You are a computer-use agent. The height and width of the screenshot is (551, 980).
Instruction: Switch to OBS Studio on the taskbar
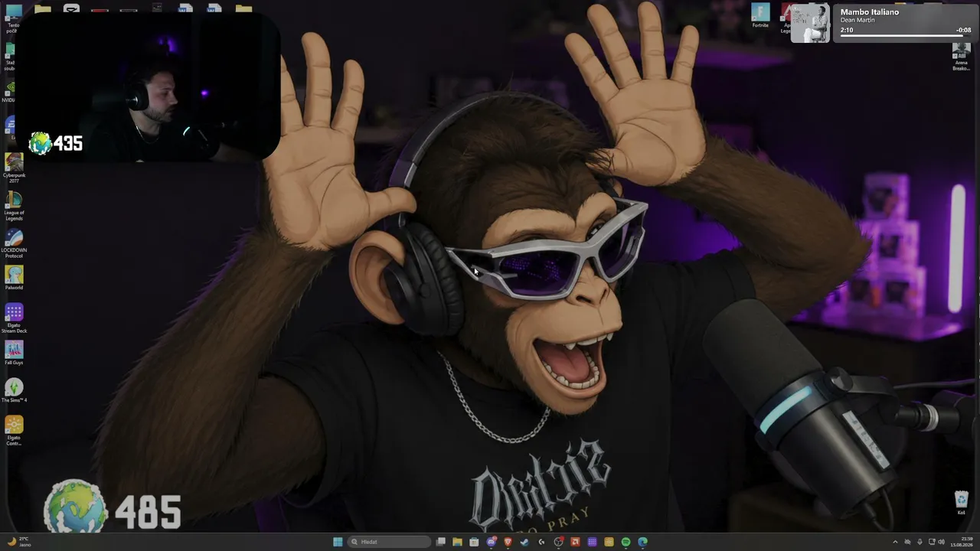[558, 542]
